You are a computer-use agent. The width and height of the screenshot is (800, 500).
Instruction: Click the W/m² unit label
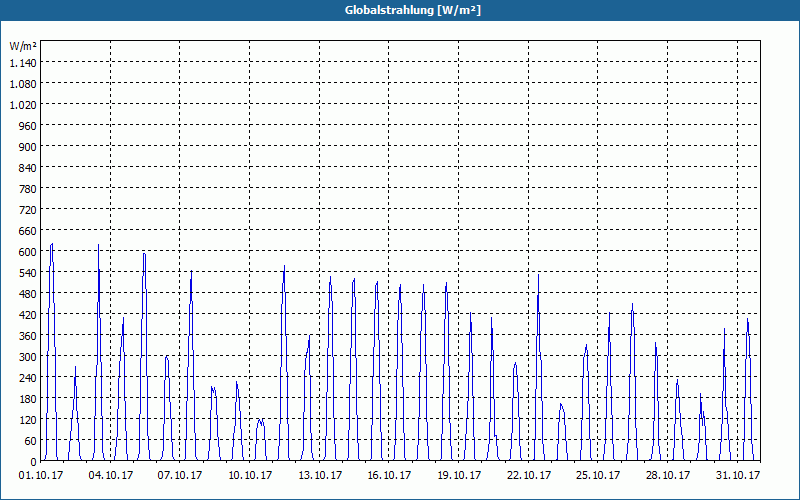click(x=23, y=46)
